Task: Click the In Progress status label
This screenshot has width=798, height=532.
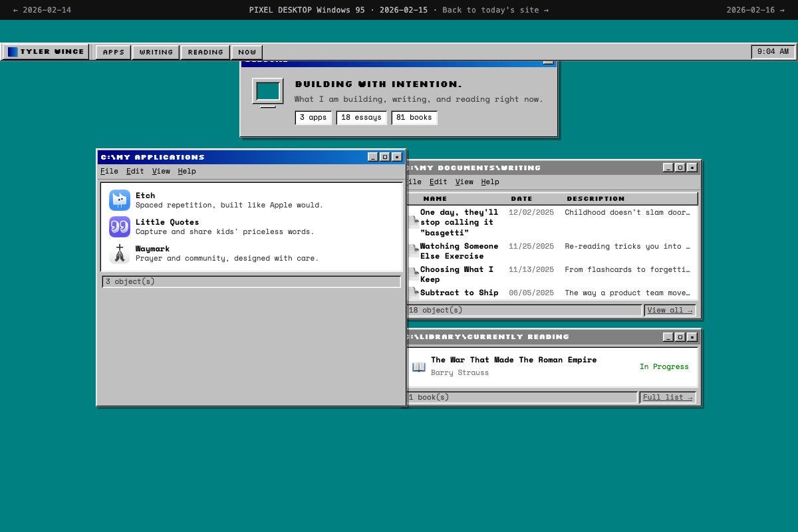Action: click(664, 366)
